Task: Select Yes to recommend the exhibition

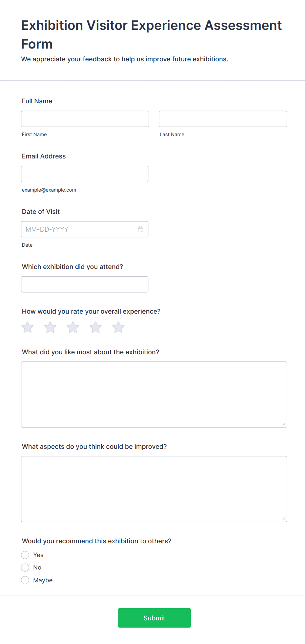Action: (x=25, y=555)
